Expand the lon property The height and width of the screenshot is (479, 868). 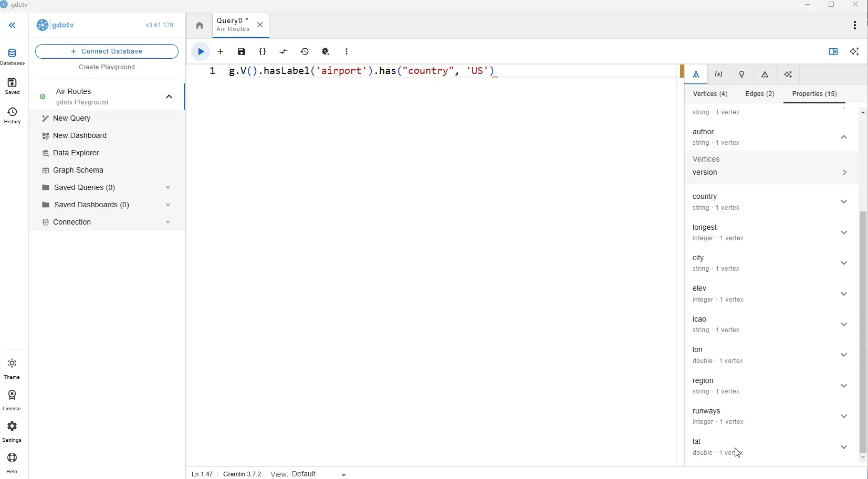coord(844,355)
